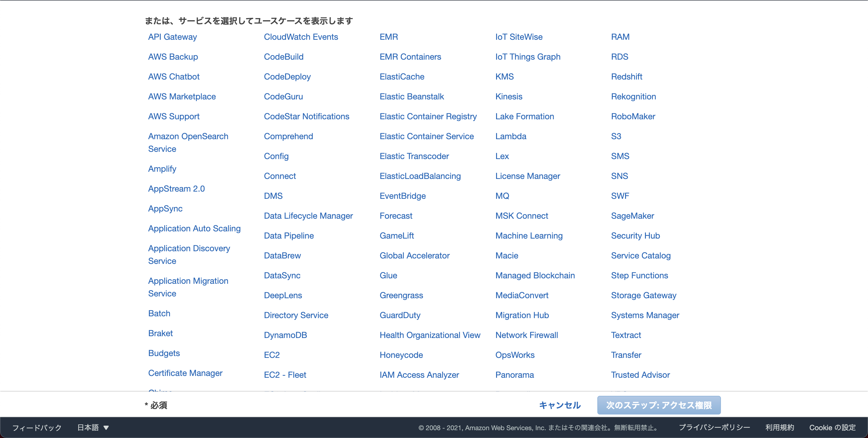Click the キャンセル button
Screen dimensions: 868x438
[560, 405]
